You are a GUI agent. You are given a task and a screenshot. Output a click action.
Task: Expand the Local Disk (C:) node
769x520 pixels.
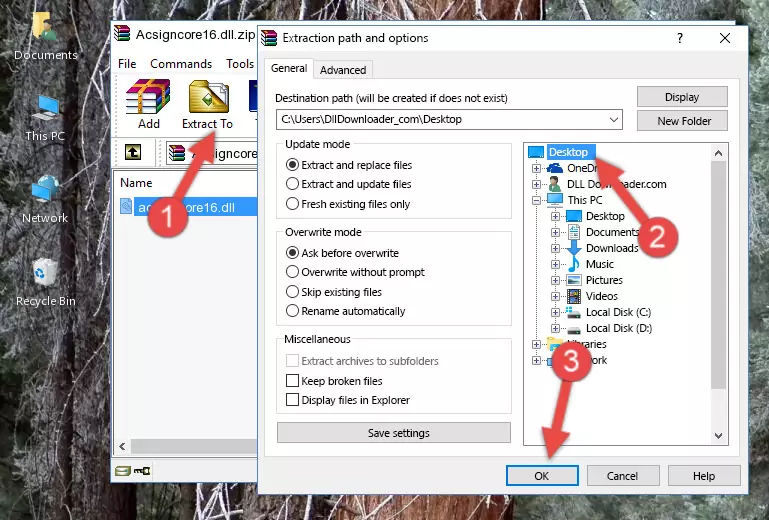click(555, 312)
